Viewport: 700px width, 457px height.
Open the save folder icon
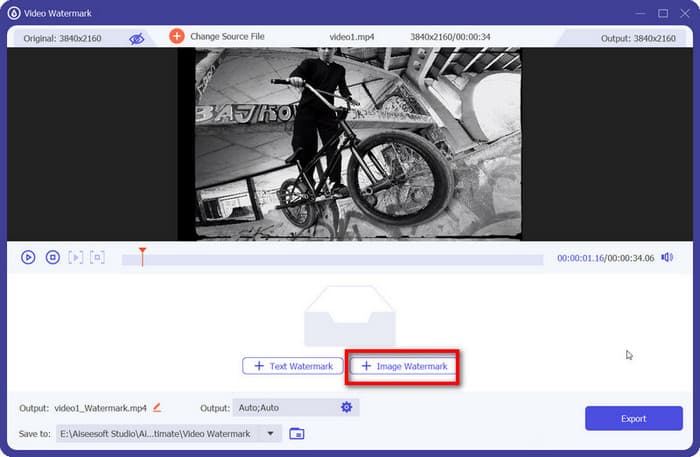pyautogui.click(x=296, y=433)
